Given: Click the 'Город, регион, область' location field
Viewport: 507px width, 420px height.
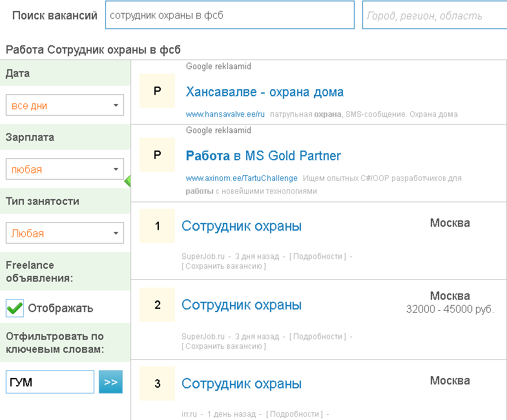Looking at the screenshot, I should (434, 16).
